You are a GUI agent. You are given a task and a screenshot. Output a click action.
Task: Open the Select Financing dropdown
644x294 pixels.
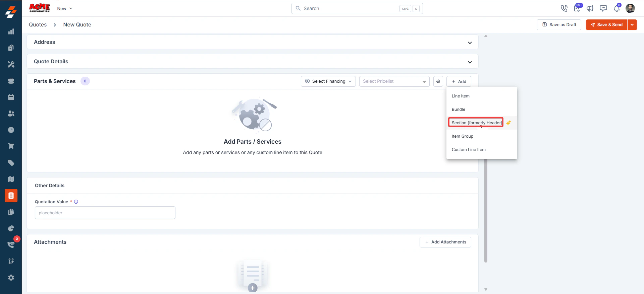(x=328, y=81)
